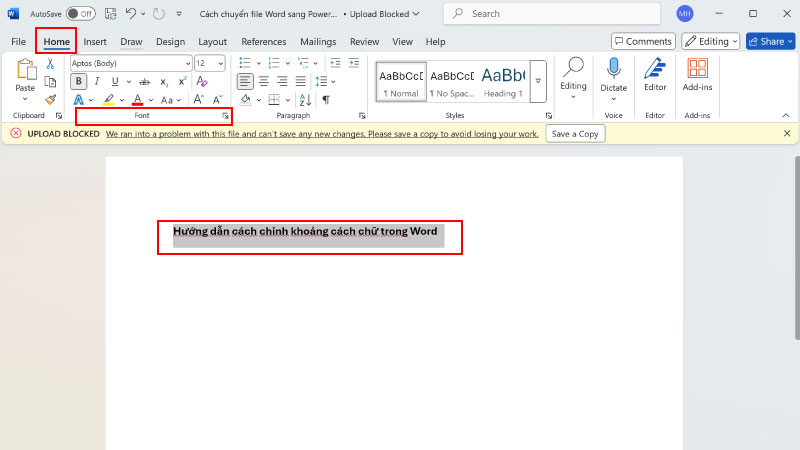Open Change Case dropdown
The height and width of the screenshot is (450, 800).
click(170, 99)
